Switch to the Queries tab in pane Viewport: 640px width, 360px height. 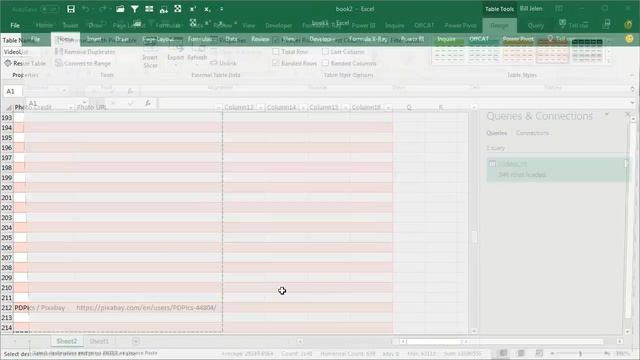tap(497, 133)
